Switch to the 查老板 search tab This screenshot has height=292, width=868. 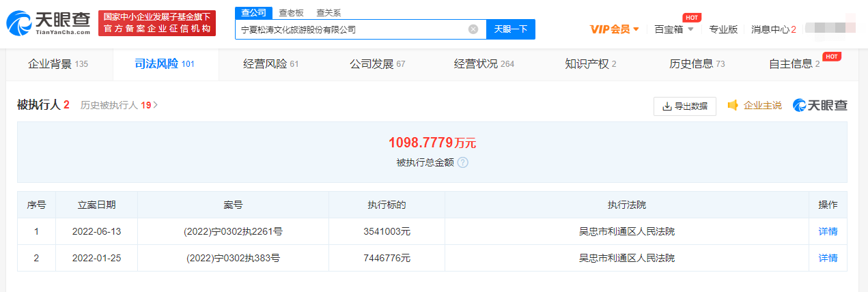[x=291, y=12]
